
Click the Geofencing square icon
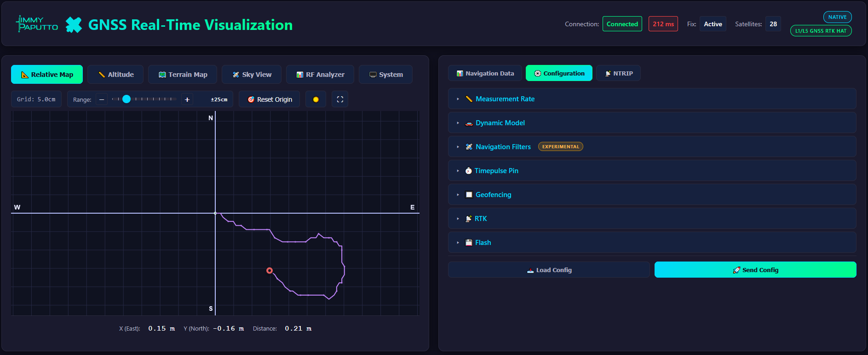click(x=469, y=195)
